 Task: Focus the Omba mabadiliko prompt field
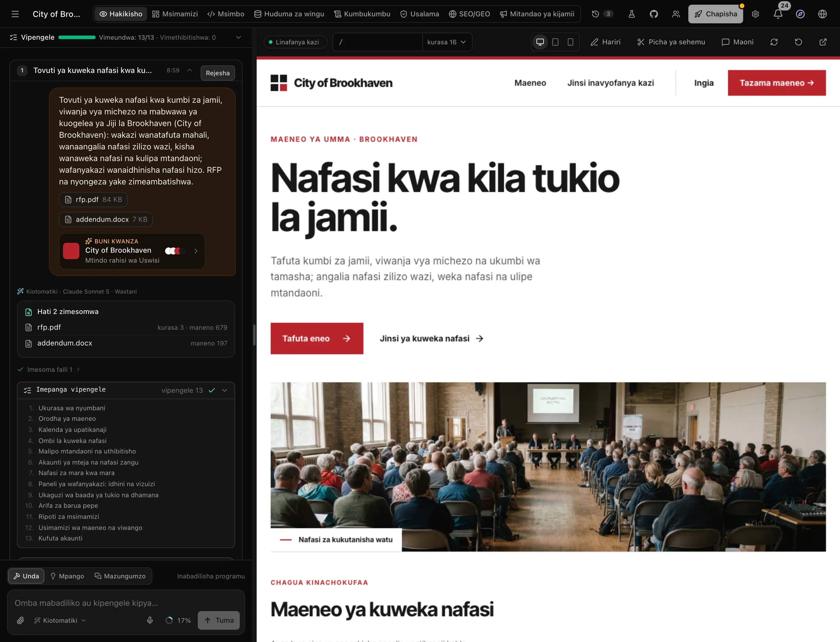126,603
